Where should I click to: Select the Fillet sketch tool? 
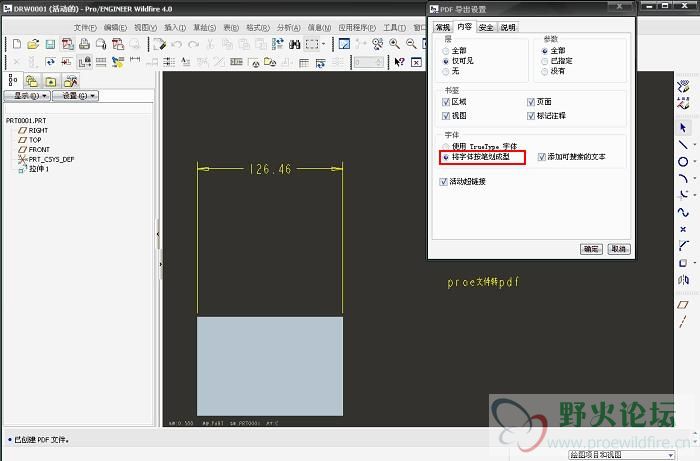click(x=683, y=195)
